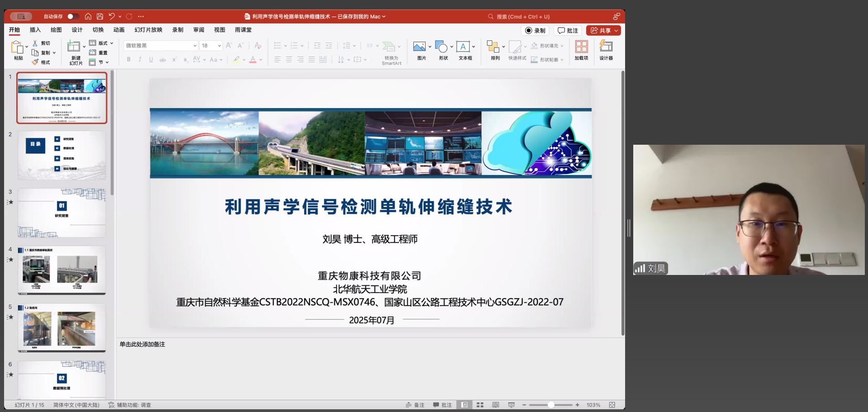Click the fit slide to window icon

point(612,405)
